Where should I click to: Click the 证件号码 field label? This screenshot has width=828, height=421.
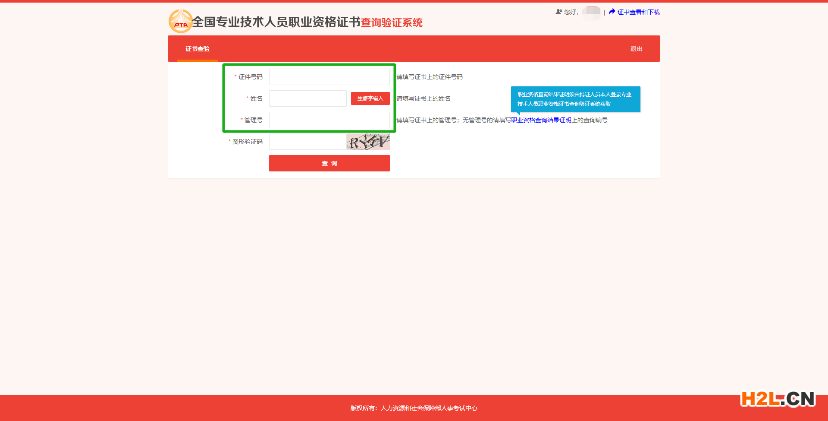[250, 77]
